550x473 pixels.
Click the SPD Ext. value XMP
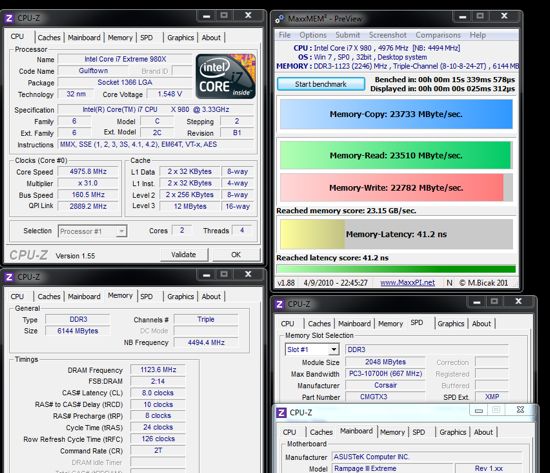tap(492, 397)
